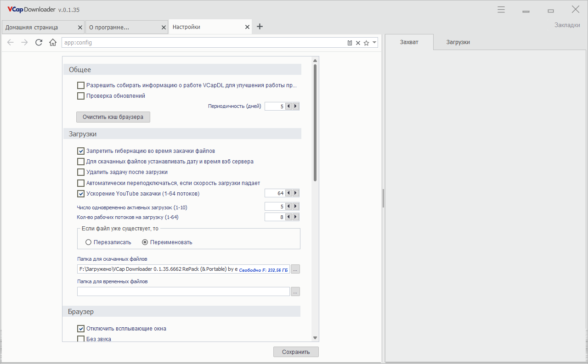Image resolution: width=588 pixels, height=364 pixels.
Task: Enable Без звука checkbox
Action: (81, 339)
